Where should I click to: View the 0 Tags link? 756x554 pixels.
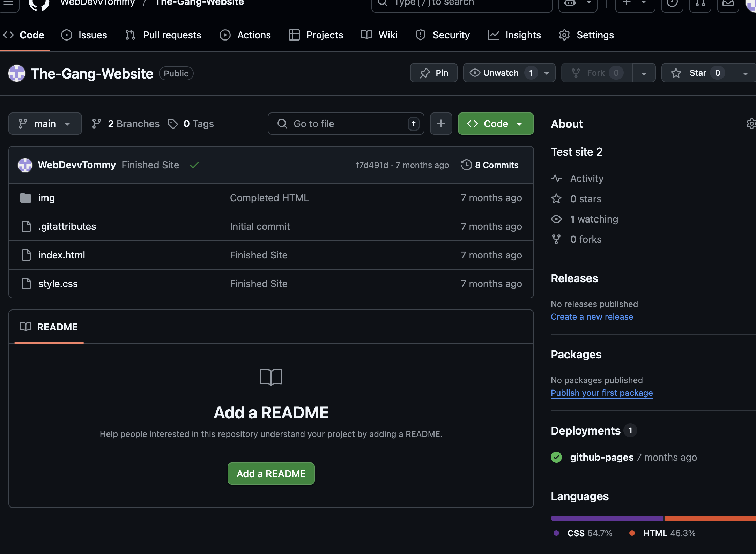coord(191,124)
